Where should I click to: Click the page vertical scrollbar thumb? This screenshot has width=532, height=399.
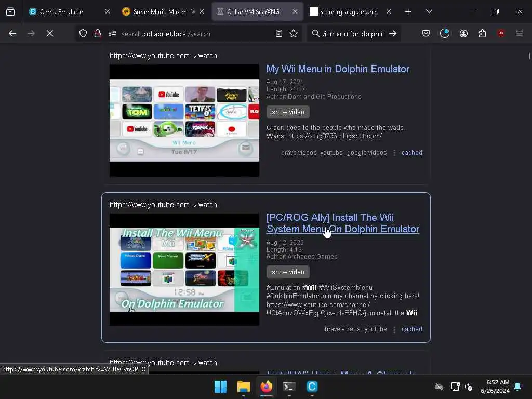click(529, 56)
